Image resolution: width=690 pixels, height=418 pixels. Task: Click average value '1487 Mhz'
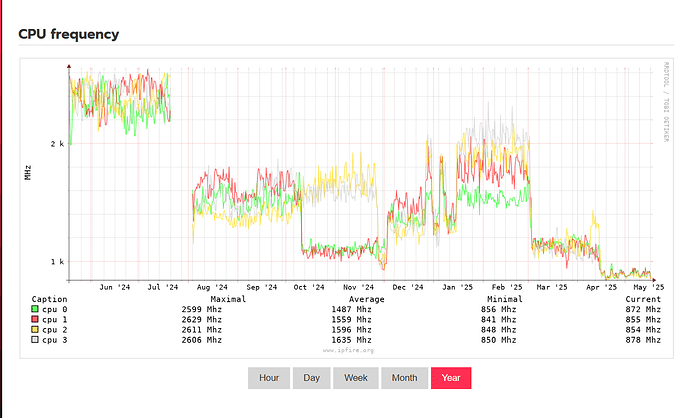tap(351, 309)
